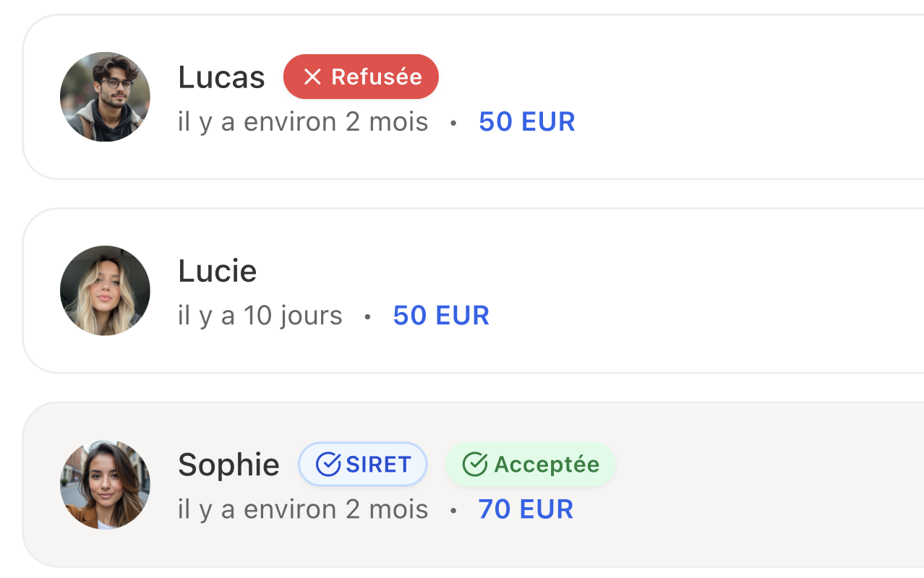
Task: Click Lucas's "il y a environ 2 mois" timestamp
Action: click(303, 122)
